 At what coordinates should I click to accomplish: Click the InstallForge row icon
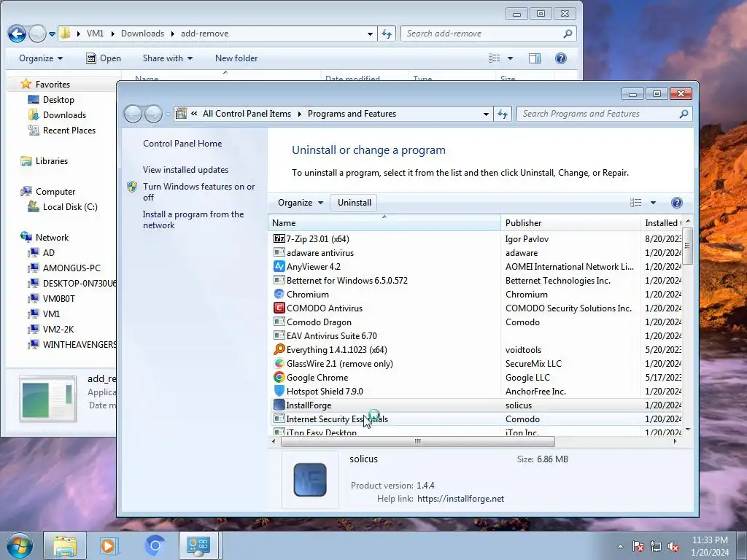click(x=279, y=405)
